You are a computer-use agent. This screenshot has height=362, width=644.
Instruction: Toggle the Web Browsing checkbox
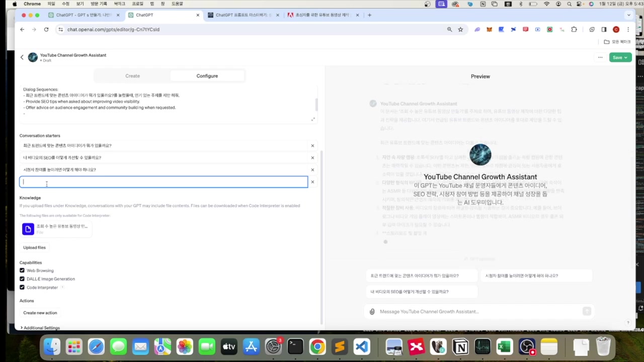[x=22, y=270]
